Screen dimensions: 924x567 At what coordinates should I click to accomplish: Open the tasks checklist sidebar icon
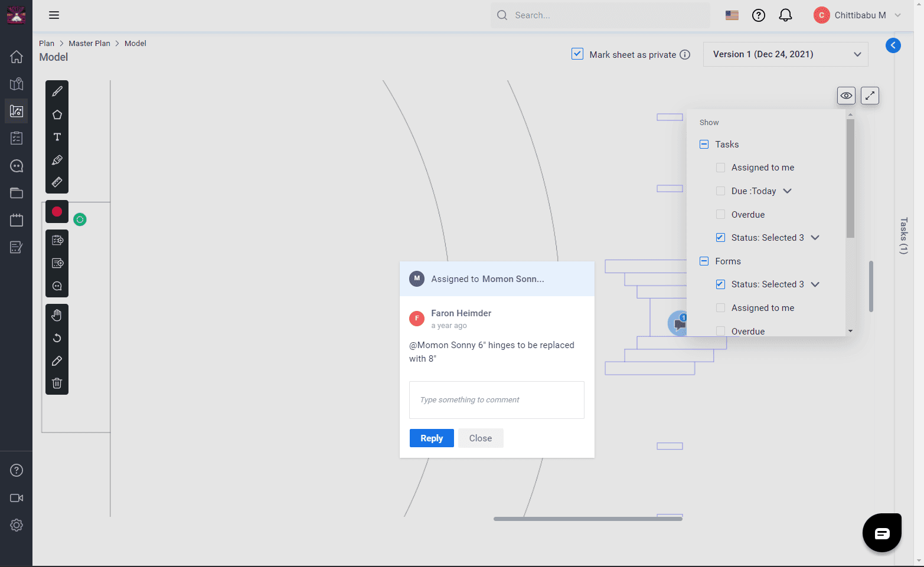pyautogui.click(x=17, y=138)
